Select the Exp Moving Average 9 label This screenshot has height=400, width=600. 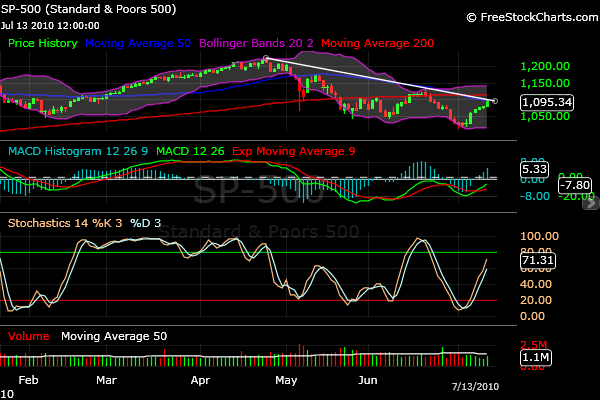pos(293,151)
